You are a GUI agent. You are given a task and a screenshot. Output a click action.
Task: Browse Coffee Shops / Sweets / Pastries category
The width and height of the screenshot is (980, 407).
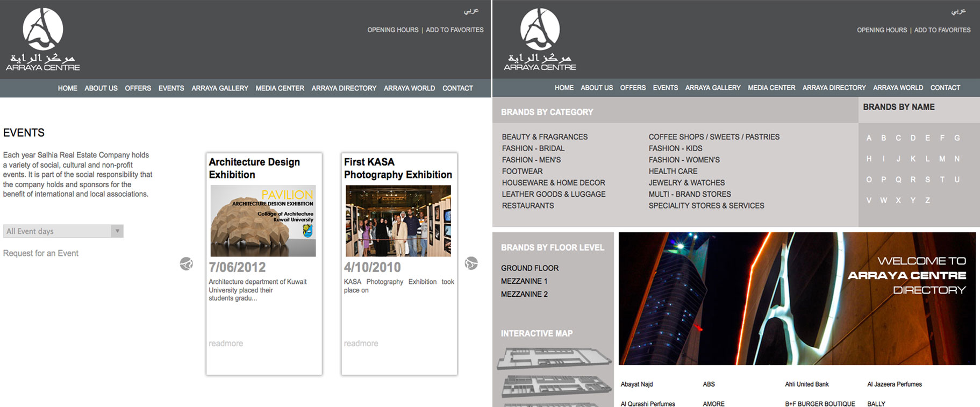[x=714, y=137]
